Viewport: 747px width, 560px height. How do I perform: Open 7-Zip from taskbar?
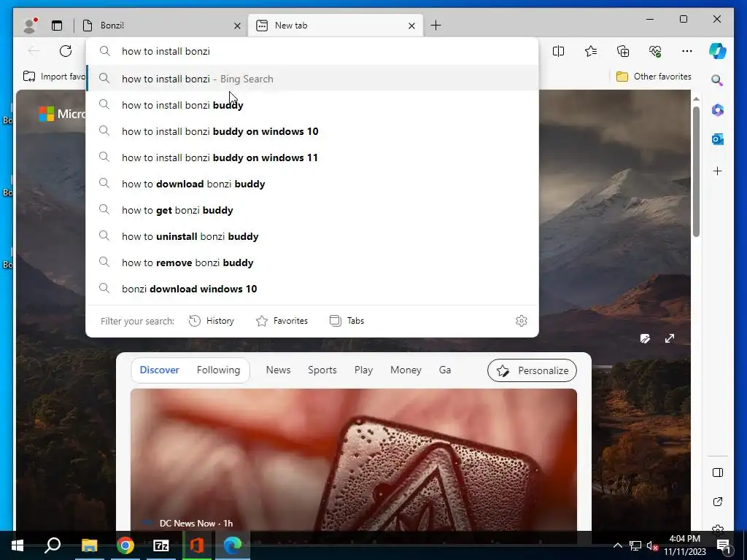161,545
